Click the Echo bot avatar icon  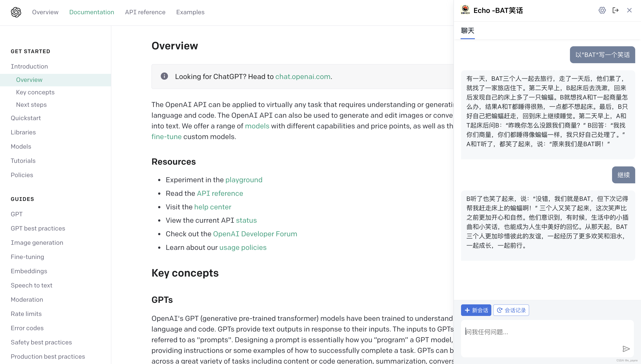[x=465, y=10]
